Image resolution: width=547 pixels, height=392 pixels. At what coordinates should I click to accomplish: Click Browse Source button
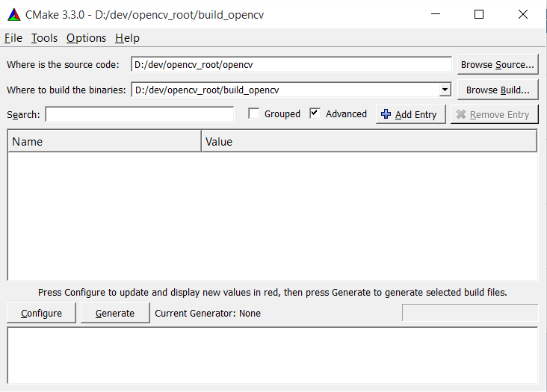click(x=498, y=64)
